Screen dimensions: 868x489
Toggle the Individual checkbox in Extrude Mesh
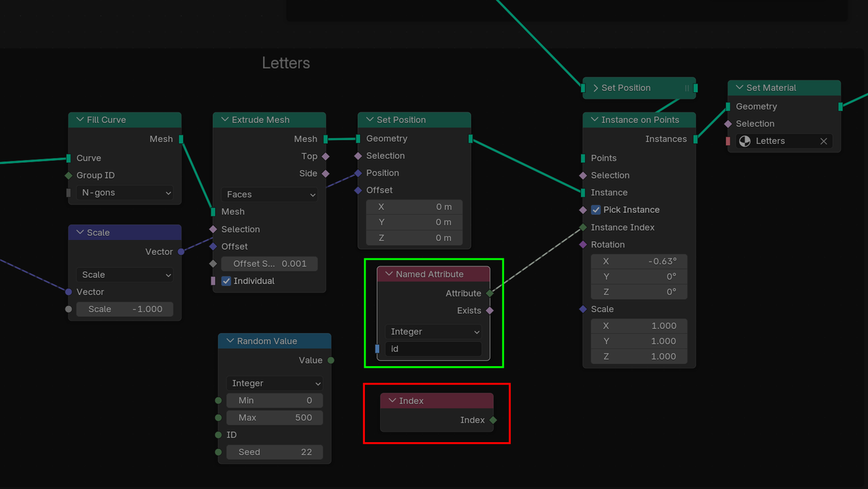click(226, 281)
